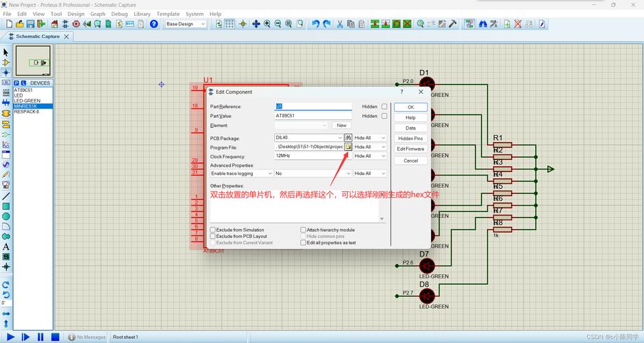Click the Edit Firmware button
Screen dimensions: 644x343
[410, 149]
